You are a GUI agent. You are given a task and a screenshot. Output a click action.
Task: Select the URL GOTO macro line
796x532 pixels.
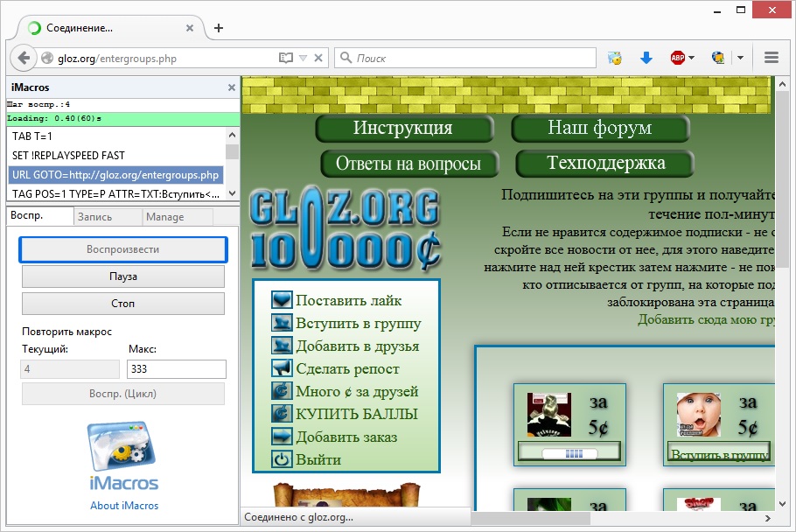pos(115,175)
